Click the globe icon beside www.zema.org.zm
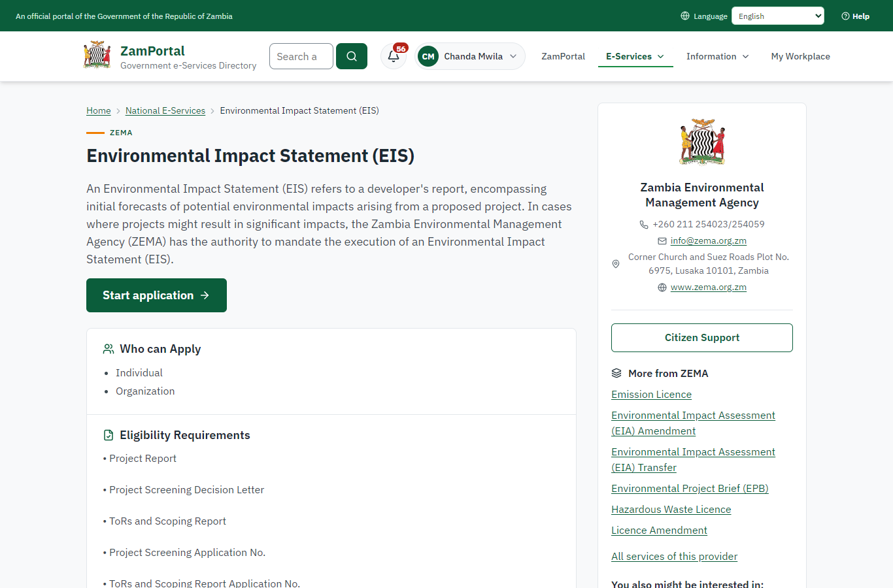 pyautogui.click(x=662, y=287)
